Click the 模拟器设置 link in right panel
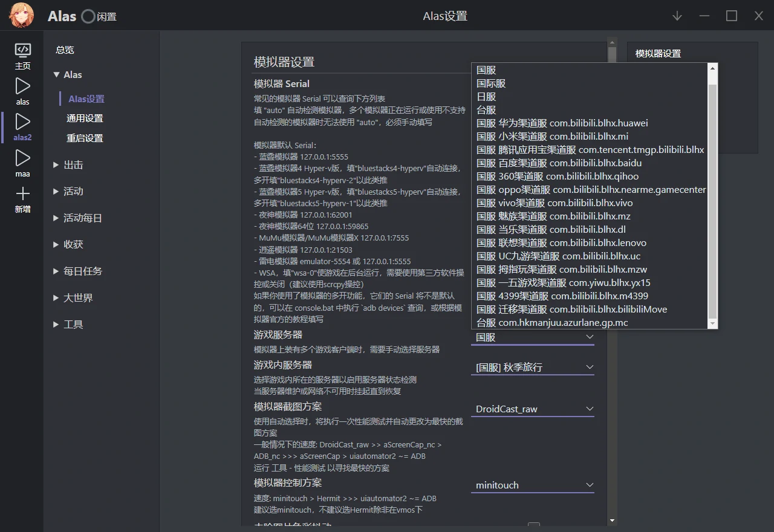The width and height of the screenshot is (774, 532). (x=658, y=53)
